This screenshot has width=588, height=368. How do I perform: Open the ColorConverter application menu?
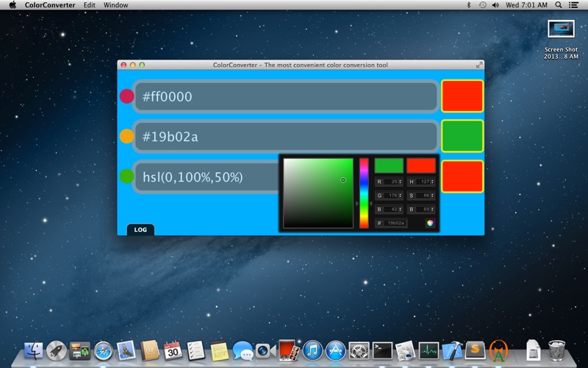(x=50, y=5)
